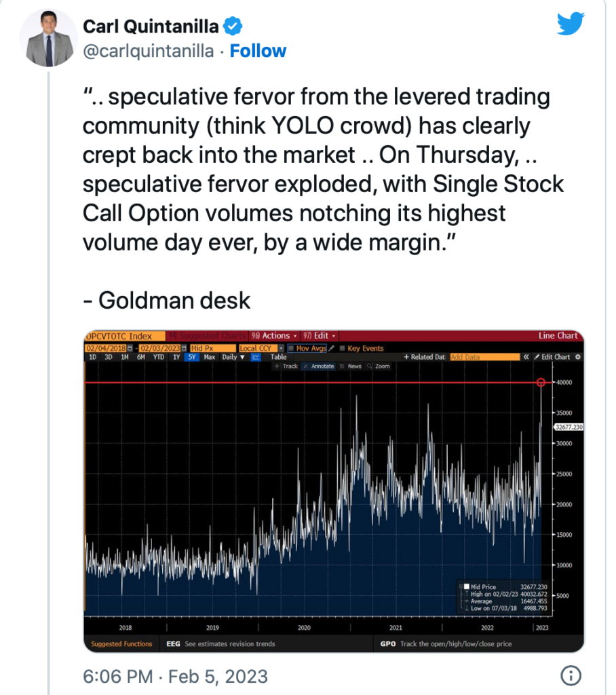Expand the Actions dropdown menu
The height and width of the screenshot is (695, 616).
[x=275, y=335]
